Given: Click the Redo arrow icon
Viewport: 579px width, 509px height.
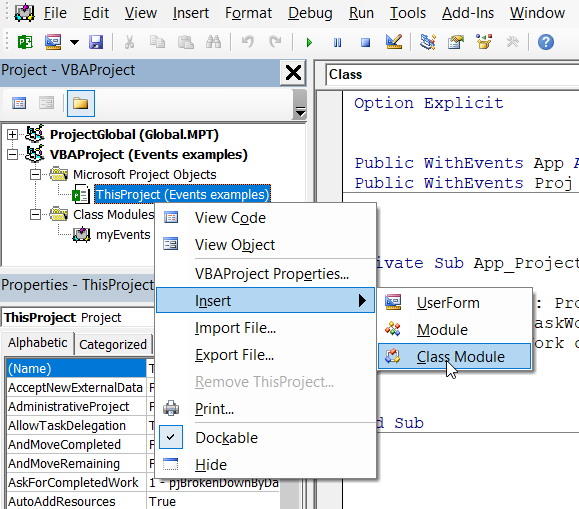Looking at the screenshot, I should 275,42.
